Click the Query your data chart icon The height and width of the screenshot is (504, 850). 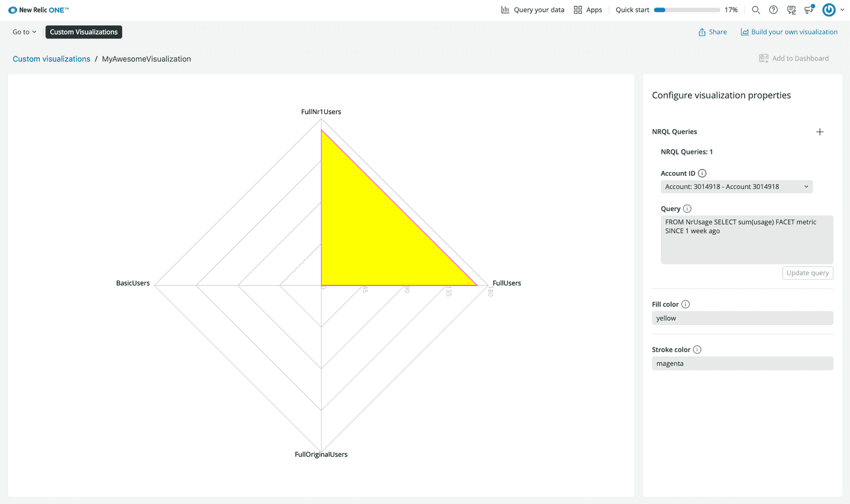[x=505, y=10]
